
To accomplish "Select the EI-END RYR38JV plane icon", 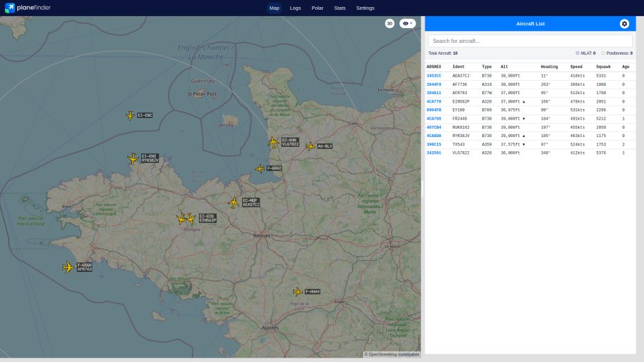I will (x=133, y=159).
